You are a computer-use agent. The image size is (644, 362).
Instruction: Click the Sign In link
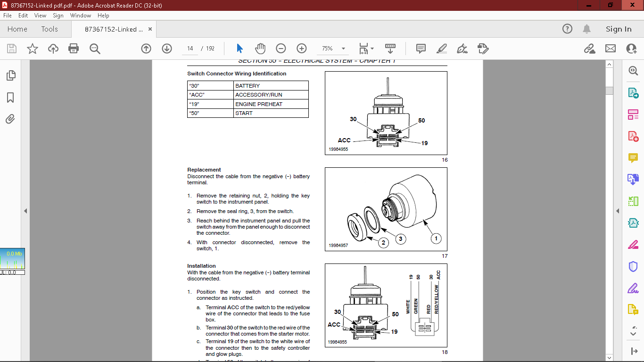click(x=618, y=29)
